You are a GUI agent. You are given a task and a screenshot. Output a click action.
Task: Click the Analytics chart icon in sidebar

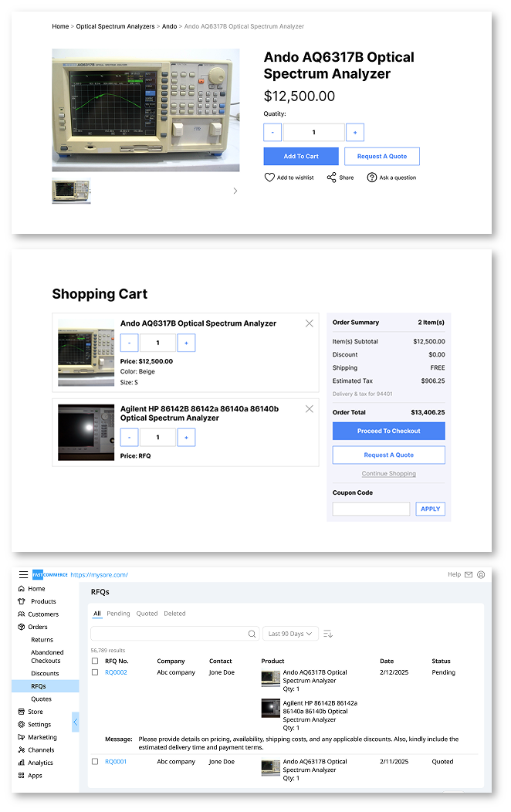(21, 763)
